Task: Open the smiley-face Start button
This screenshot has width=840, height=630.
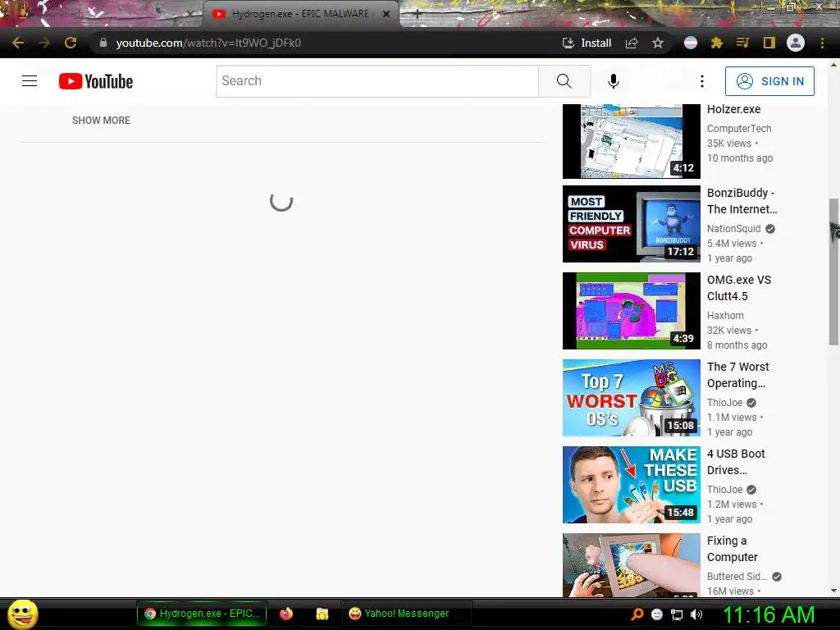Action: tap(23, 614)
